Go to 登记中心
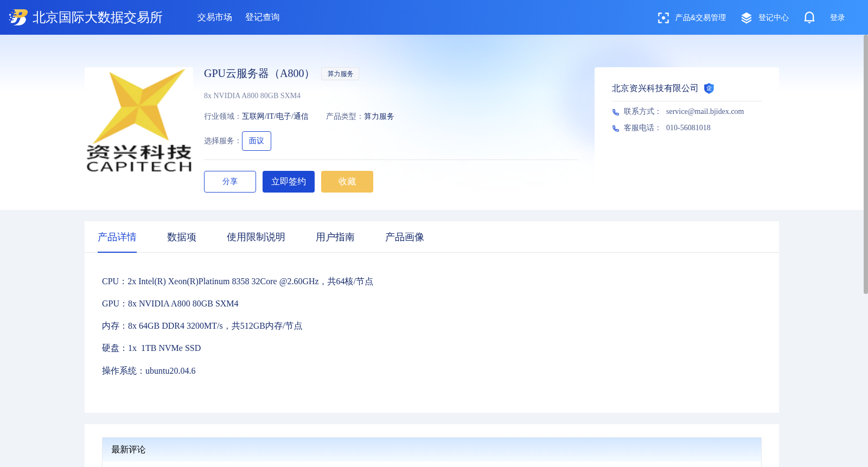Viewport: 868px width, 467px height. coord(774,18)
